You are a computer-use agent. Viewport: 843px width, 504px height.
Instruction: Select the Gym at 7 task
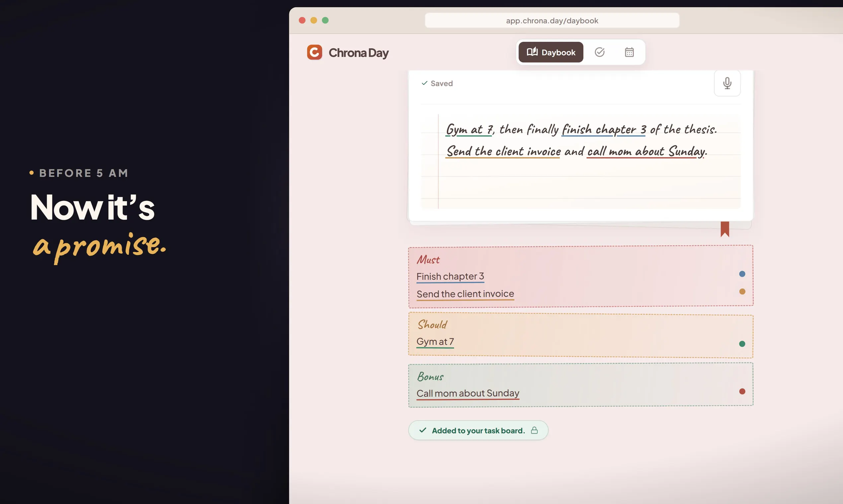435,342
